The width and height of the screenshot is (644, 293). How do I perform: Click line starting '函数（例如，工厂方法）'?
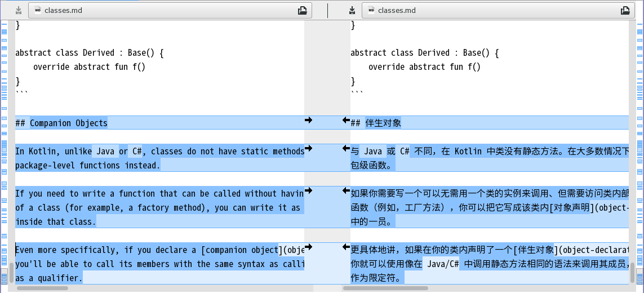[x=490, y=207]
